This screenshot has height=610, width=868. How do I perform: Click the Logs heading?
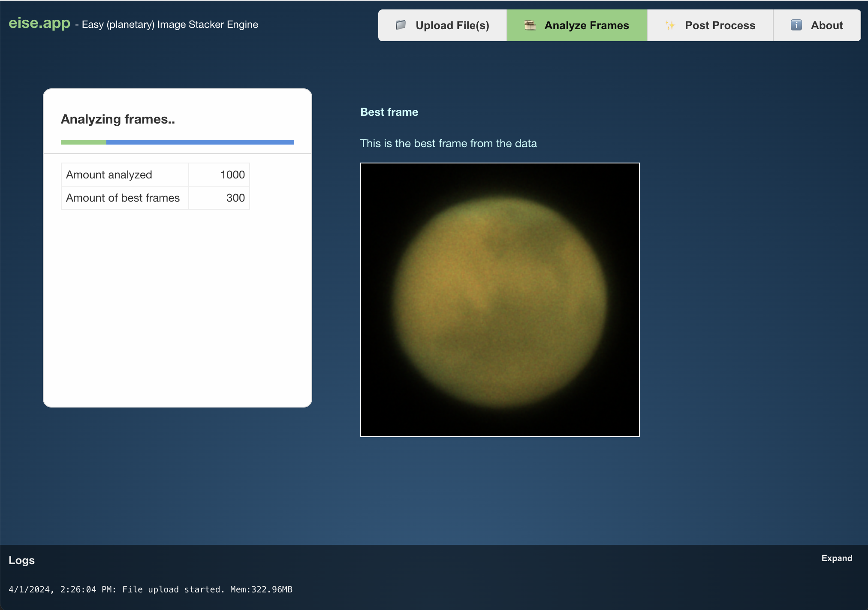coord(21,560)
